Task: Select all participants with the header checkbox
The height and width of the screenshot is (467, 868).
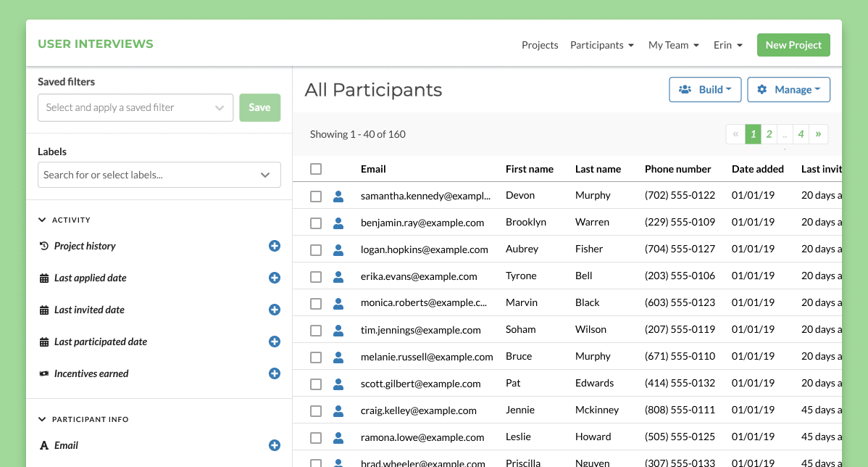Action: point(316,168)
